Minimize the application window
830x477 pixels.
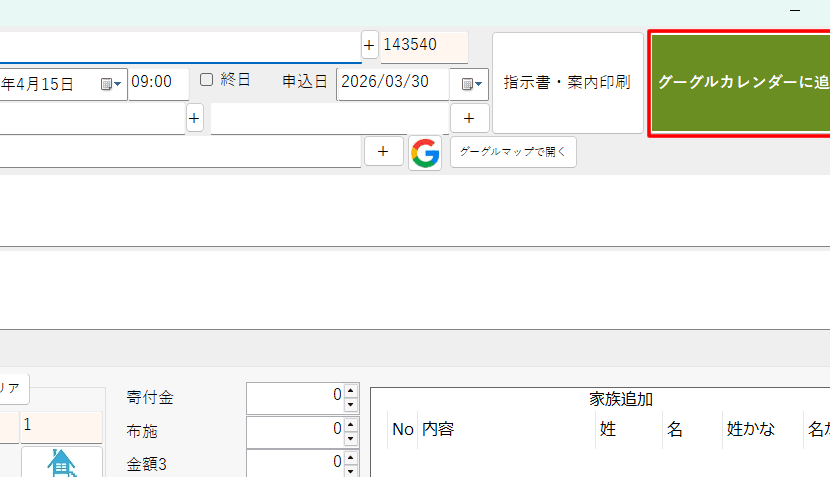tap(795, 10)
